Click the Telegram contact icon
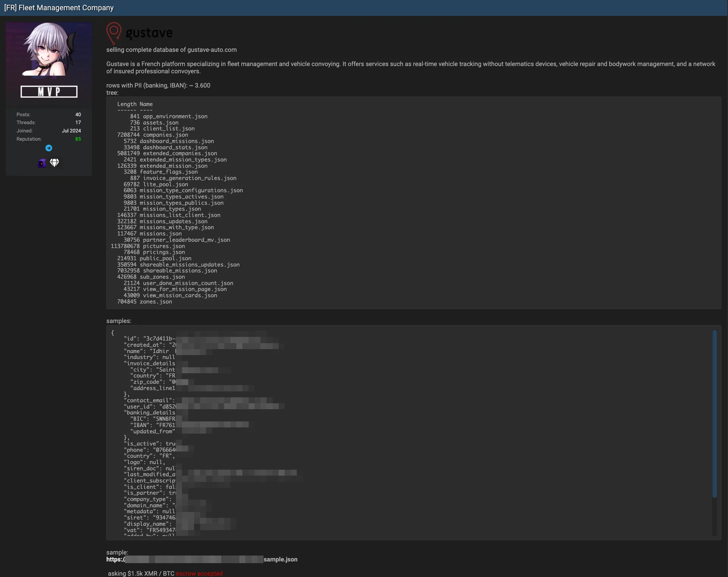The image size is (728, 577). (49, 148)
